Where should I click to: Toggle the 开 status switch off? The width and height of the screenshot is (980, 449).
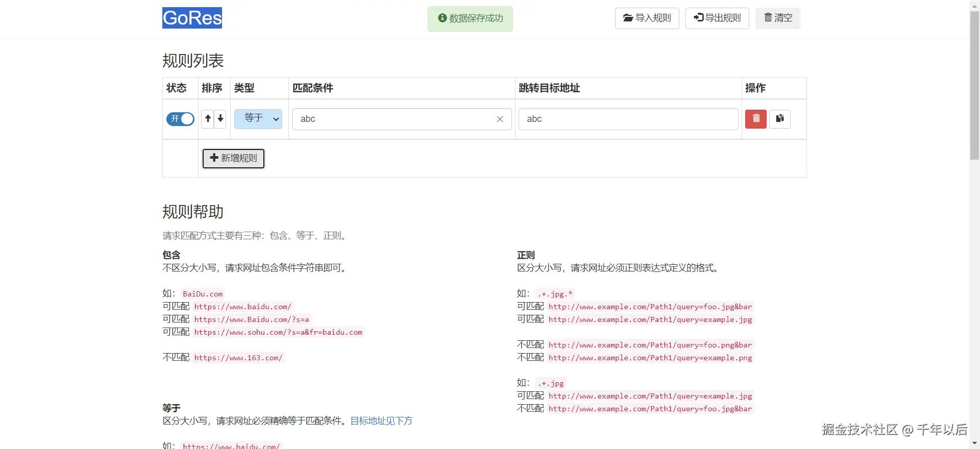(x=180, y=119)
